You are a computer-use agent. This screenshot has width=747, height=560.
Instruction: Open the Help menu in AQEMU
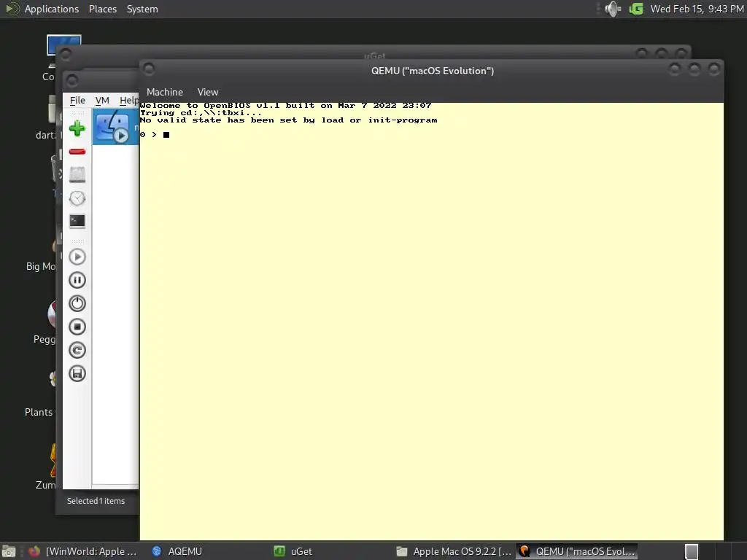(x=128, y=101)
